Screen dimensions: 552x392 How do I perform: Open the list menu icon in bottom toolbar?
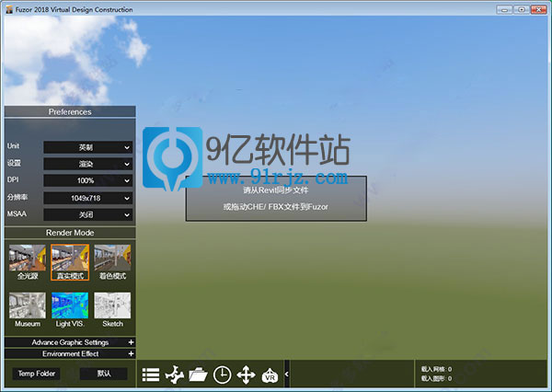tap(151, 375)
